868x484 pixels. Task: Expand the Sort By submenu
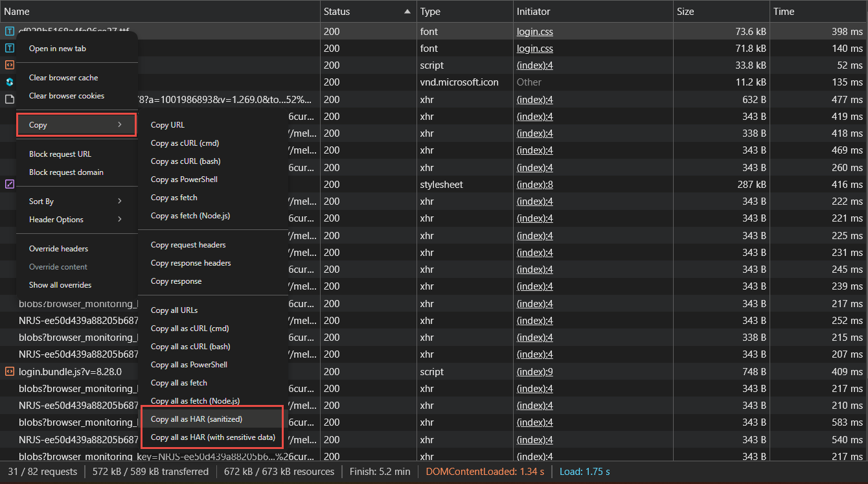[120, 201]
